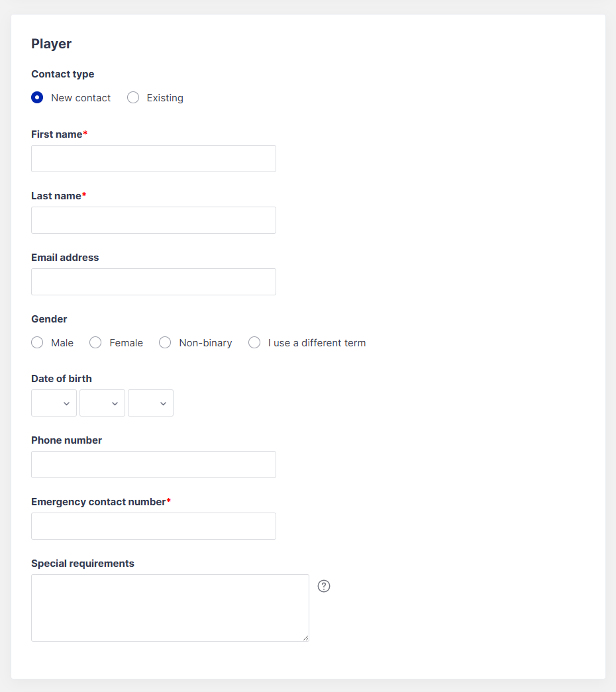
Task: Click the Email address label text
Action: (x=65, y=258)
